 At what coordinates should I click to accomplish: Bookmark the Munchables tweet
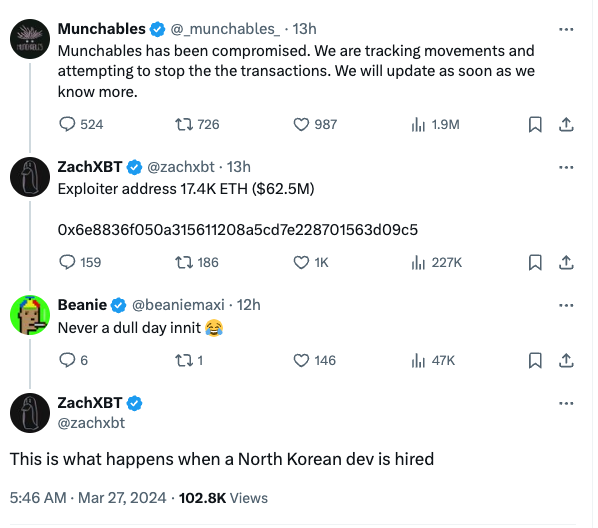[535, 124]
